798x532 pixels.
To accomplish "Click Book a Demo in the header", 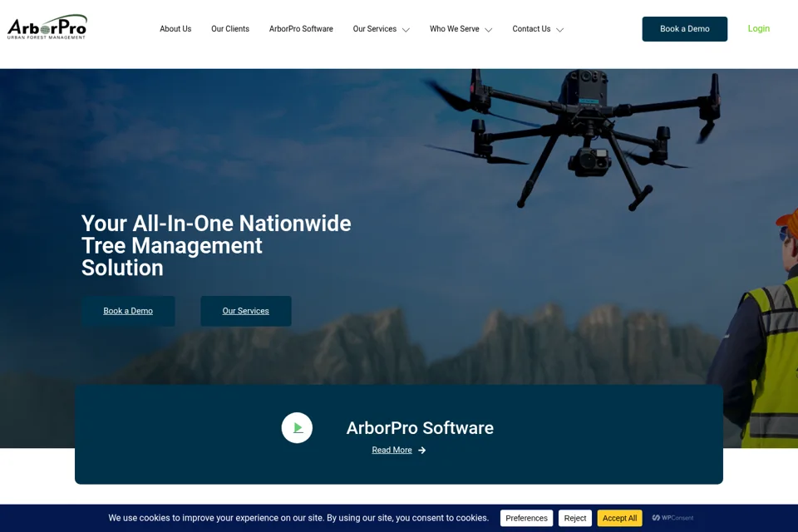I will (x=684, y=29).
